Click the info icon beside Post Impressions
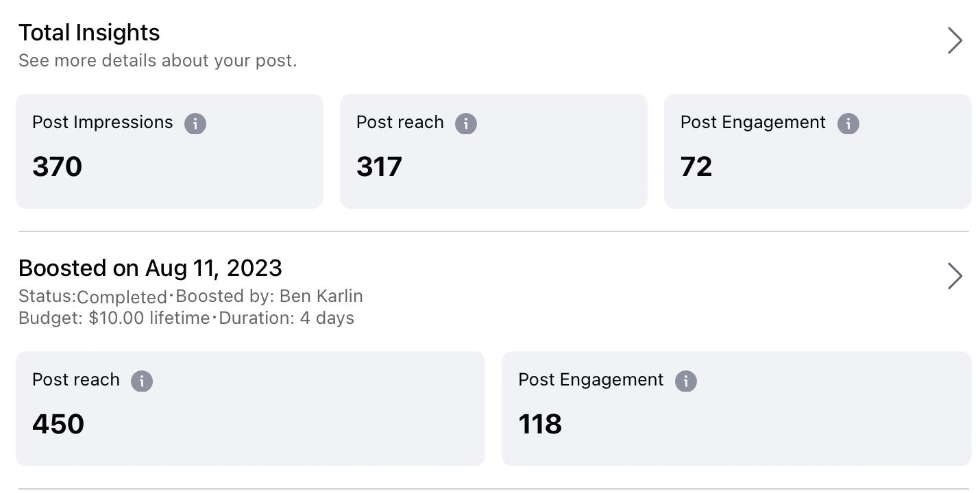 pos(195,123)
